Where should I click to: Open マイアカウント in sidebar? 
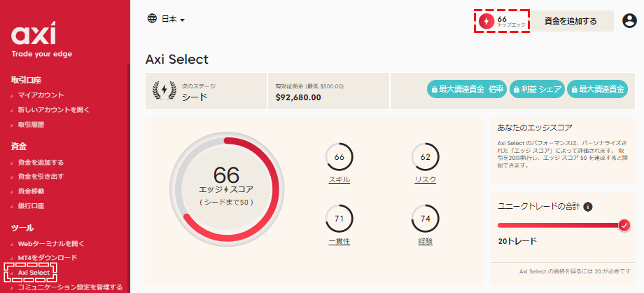click(41, 95)
